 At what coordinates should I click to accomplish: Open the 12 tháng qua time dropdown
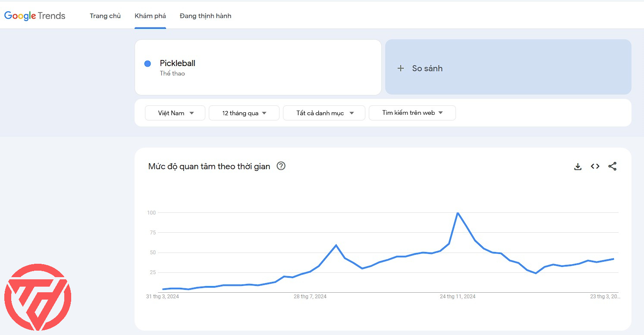244,113
